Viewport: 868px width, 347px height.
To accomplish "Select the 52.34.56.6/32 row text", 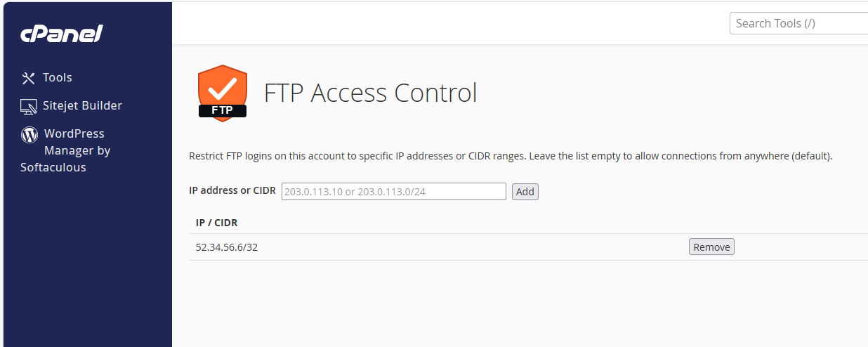I will point(227,247).
